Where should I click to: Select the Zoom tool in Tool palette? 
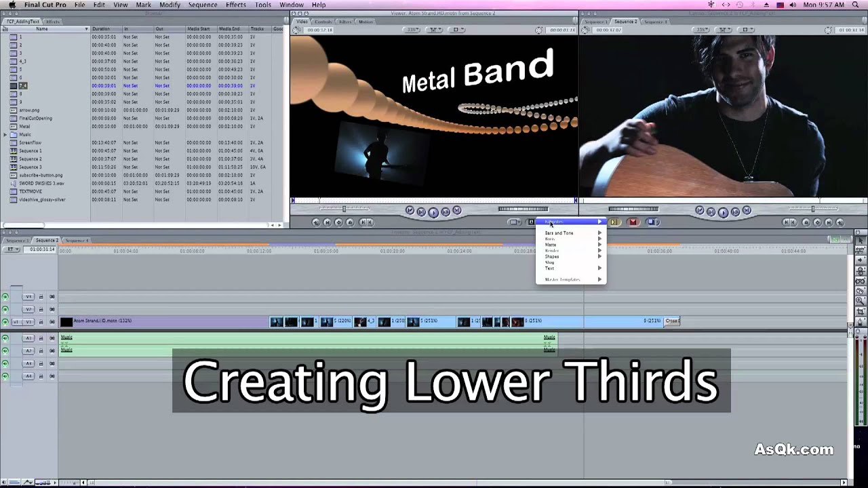[x=861, y=301]
